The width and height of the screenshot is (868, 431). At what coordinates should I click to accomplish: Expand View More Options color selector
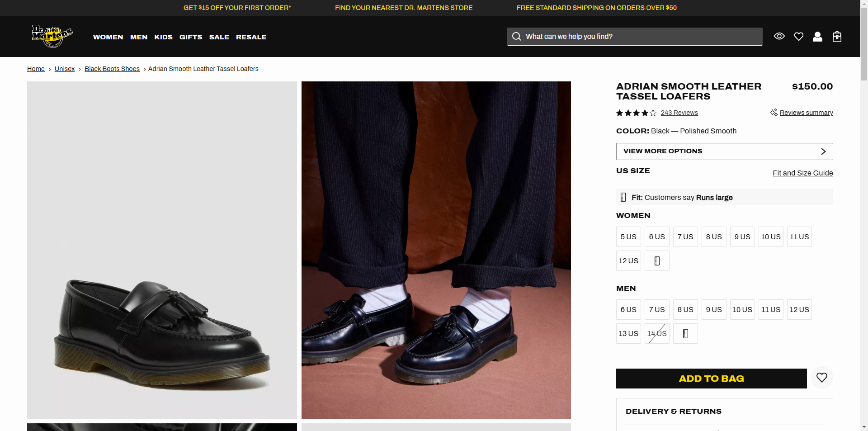click(724, 152)
